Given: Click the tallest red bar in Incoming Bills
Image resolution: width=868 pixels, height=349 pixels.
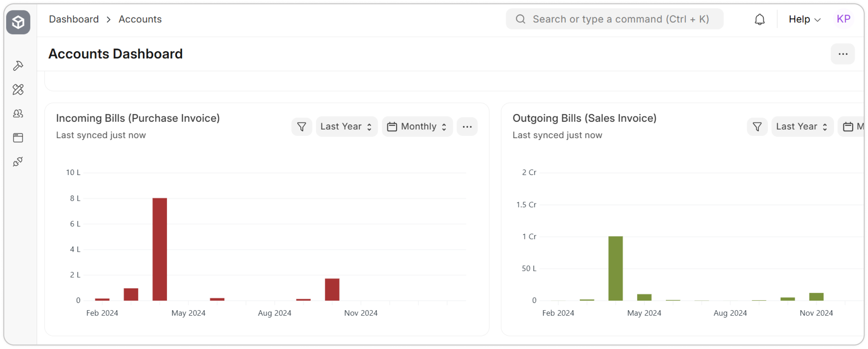Looking at the screenshot, I should (160, 249).
